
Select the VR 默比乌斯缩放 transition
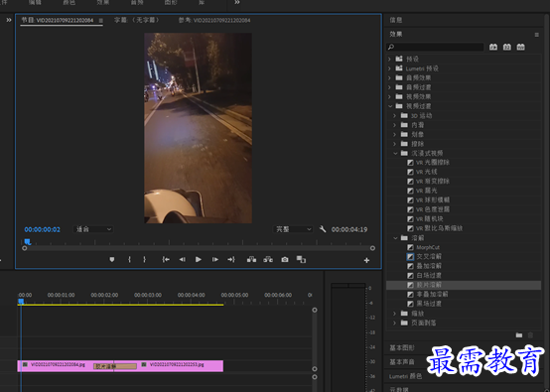[x=439, y=228]
